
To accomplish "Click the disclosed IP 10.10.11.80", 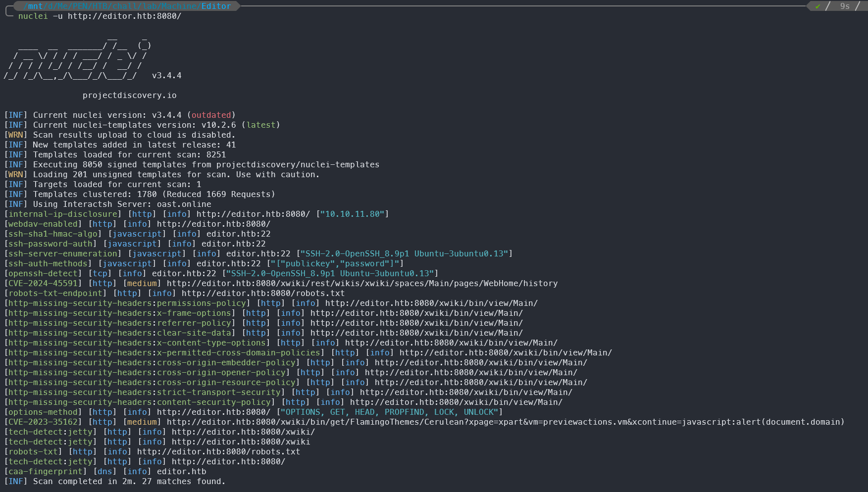I will (x=353, y=214).
